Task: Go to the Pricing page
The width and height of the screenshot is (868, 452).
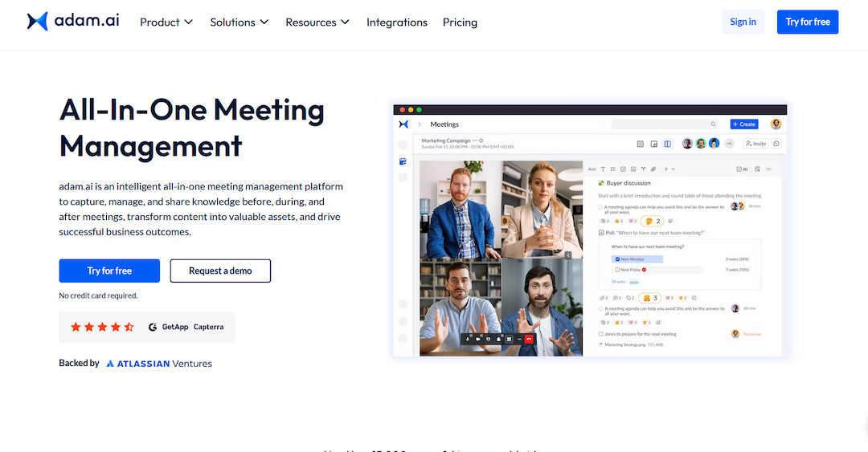Action: [460, 22]
